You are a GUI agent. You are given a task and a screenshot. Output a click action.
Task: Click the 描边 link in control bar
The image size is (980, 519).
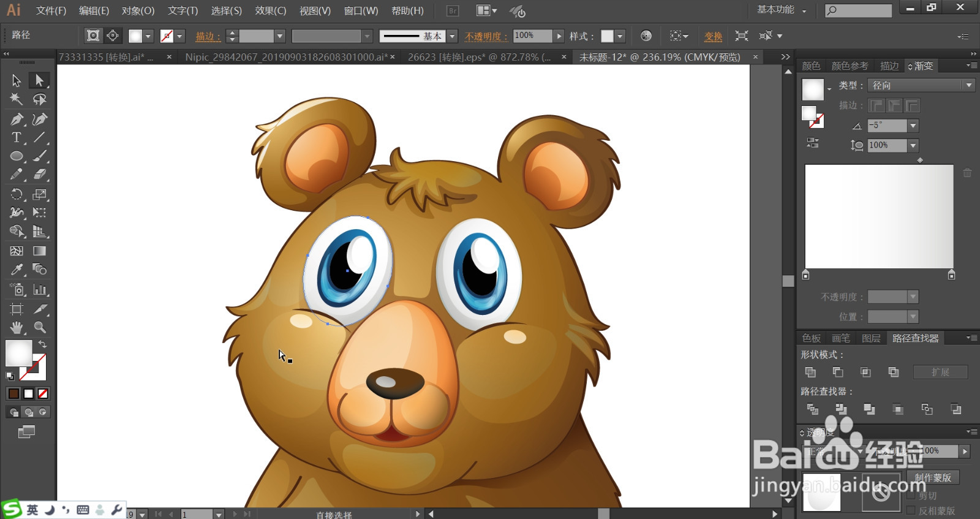(x=207, y=36)
